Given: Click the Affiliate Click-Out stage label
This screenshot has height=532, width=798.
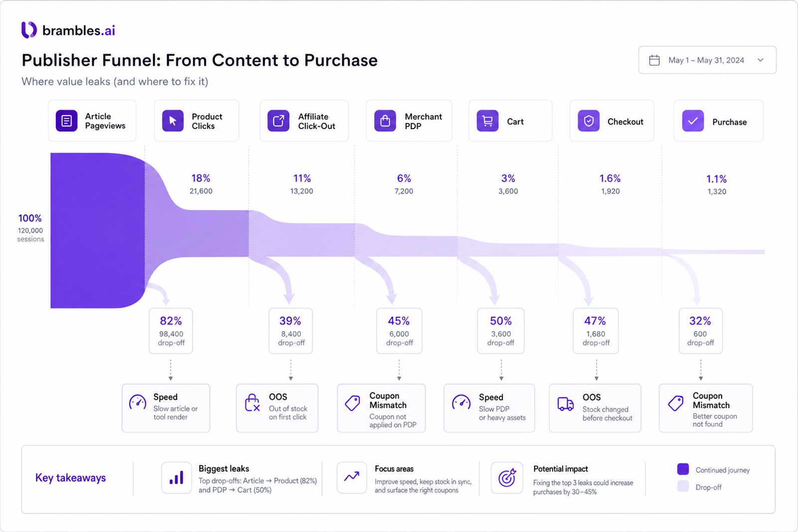Looking at the screenshot, I should (317, 121).
